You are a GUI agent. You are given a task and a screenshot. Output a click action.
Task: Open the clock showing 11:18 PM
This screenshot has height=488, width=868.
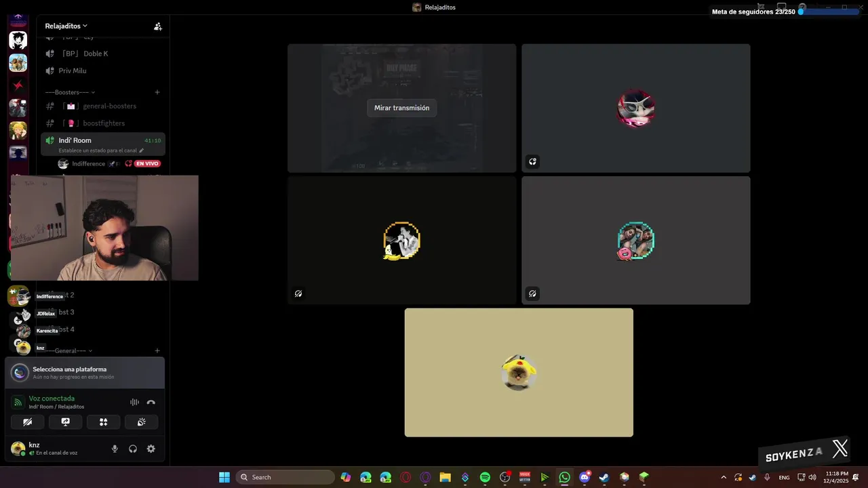(x=837, y=477)
